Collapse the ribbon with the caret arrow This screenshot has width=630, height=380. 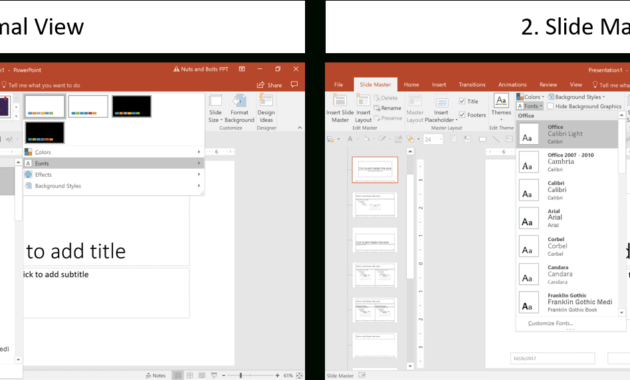(x=300, y=128)
